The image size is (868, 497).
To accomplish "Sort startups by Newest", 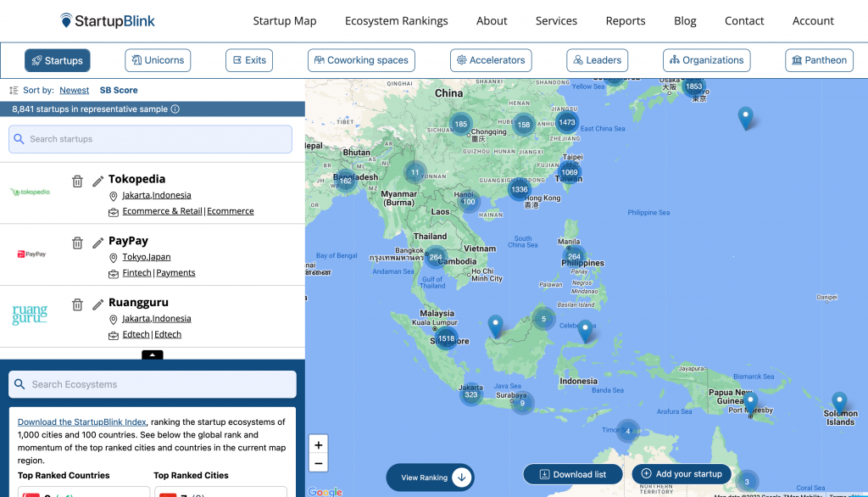I will click(x=74, y=90).
